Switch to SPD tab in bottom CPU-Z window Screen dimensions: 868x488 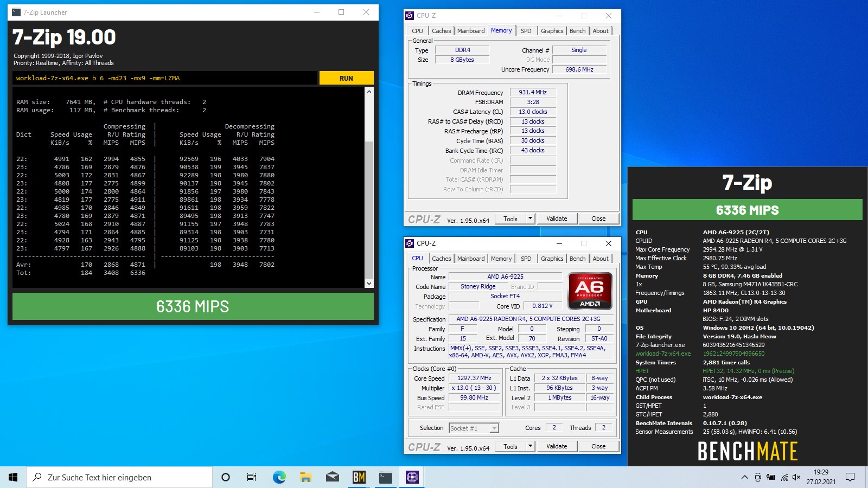[x=526, y=259]
